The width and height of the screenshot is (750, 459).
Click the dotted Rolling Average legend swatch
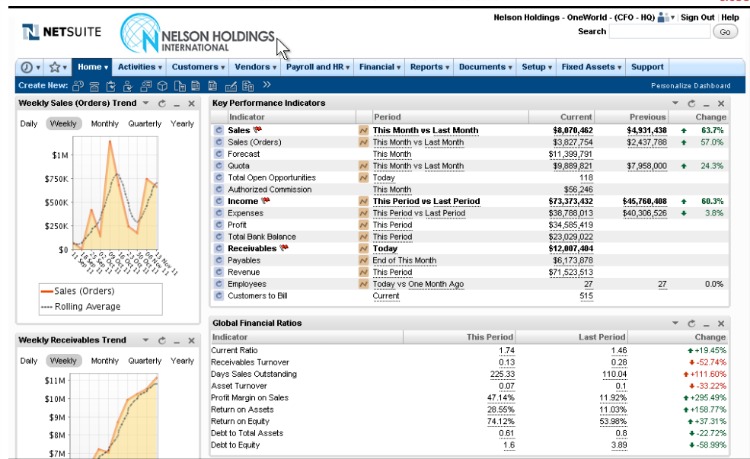pos(46,307)
